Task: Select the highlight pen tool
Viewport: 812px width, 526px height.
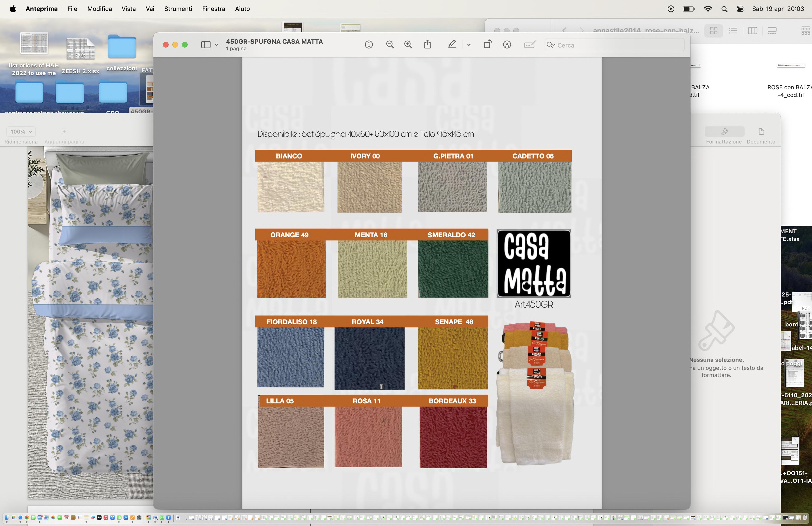Action: tap(452, 45)
